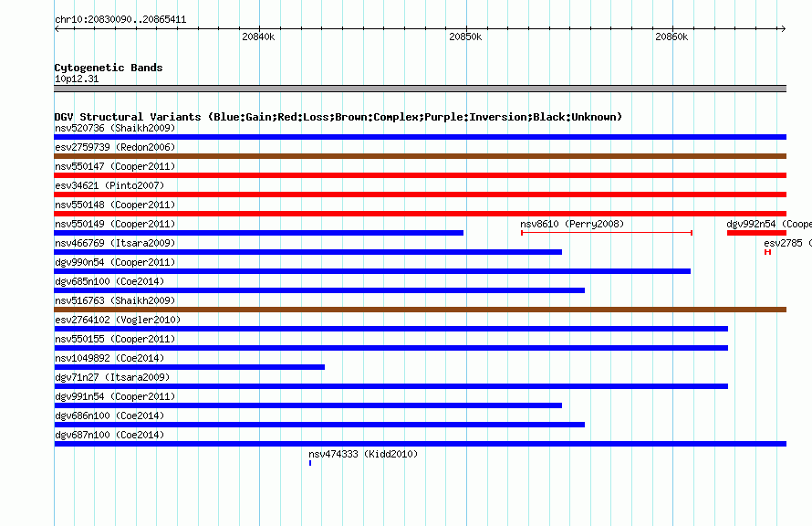Click the nsv1049892 (Coe2014) label
This screenshot has width=812, height=526.
109,358
